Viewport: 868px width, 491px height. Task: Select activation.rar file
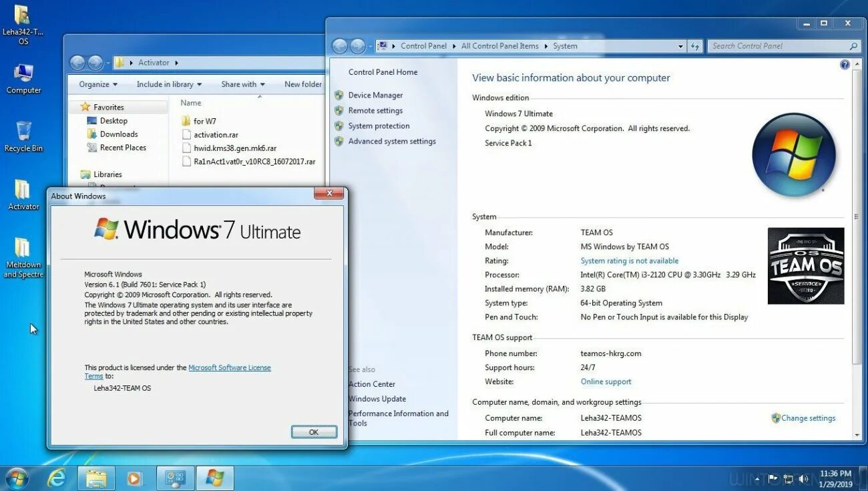(x=210, y=135)
